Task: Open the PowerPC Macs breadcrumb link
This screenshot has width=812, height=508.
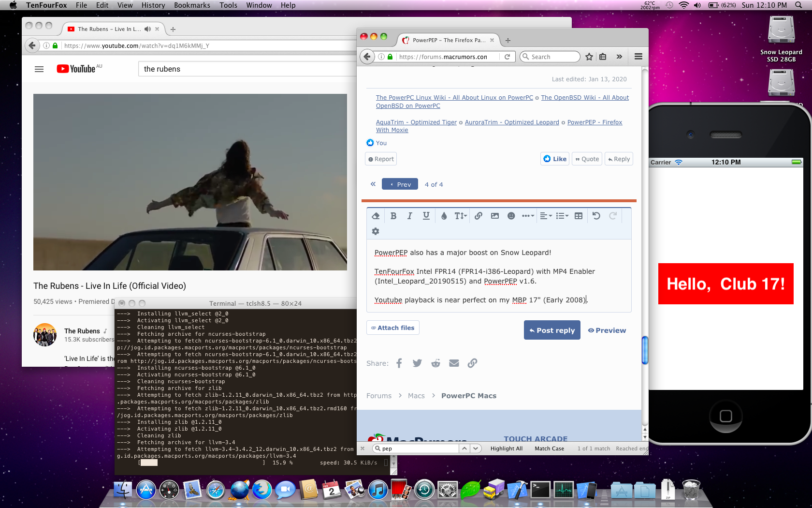Action: coord(469,396)
